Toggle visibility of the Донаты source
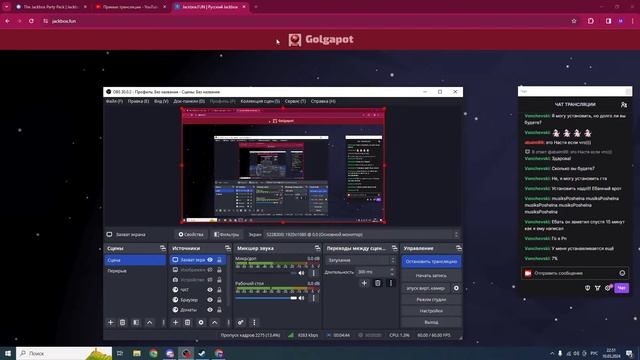 (210, 310)
